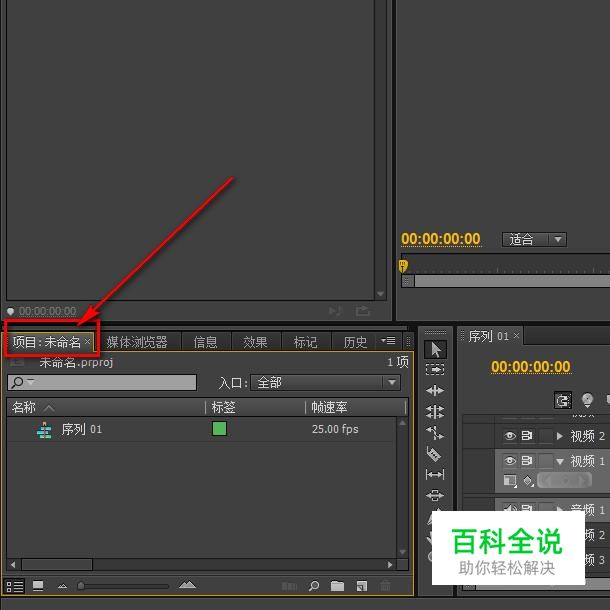Open the project panel flyout menu
Viewport: 610px width, 610px height.
pyautogui.click(x=388, y=341)
